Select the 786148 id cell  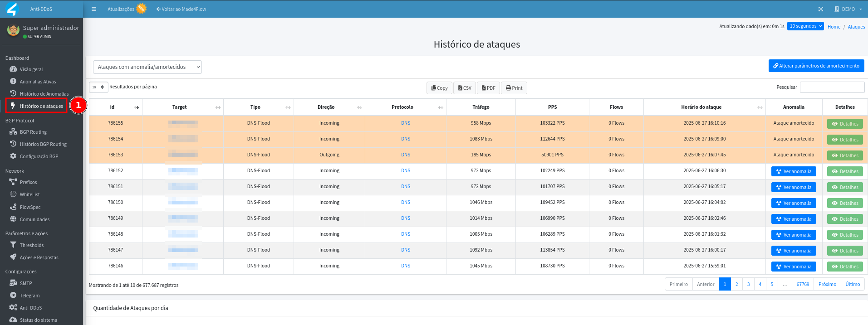point(115,234)
